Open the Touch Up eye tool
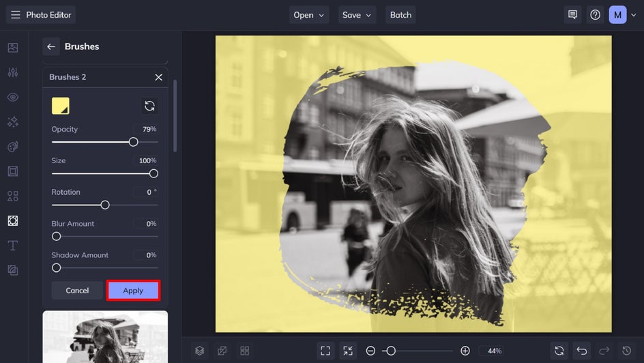This screenshot has height=363, width=644. (x=13, y=98)
